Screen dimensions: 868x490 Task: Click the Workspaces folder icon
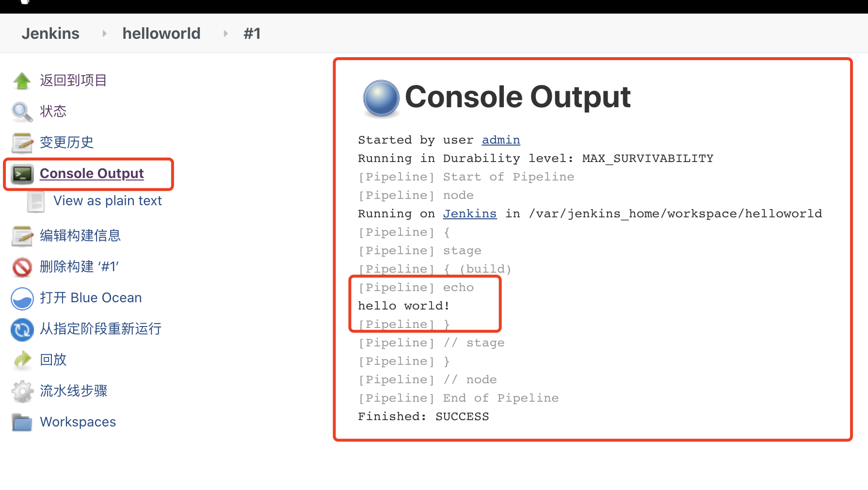(22, 423)
